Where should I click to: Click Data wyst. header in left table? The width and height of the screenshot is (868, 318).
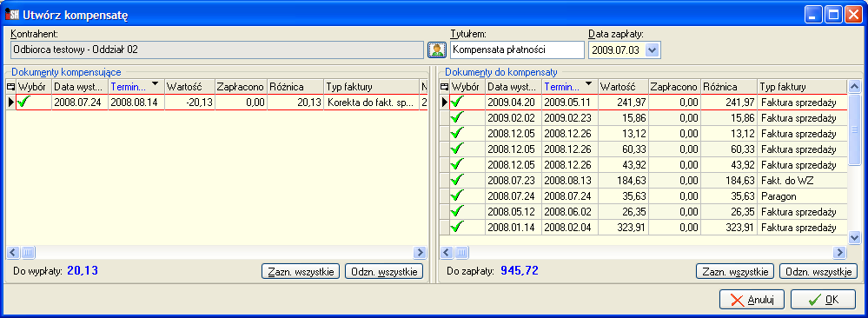[80, 86]
